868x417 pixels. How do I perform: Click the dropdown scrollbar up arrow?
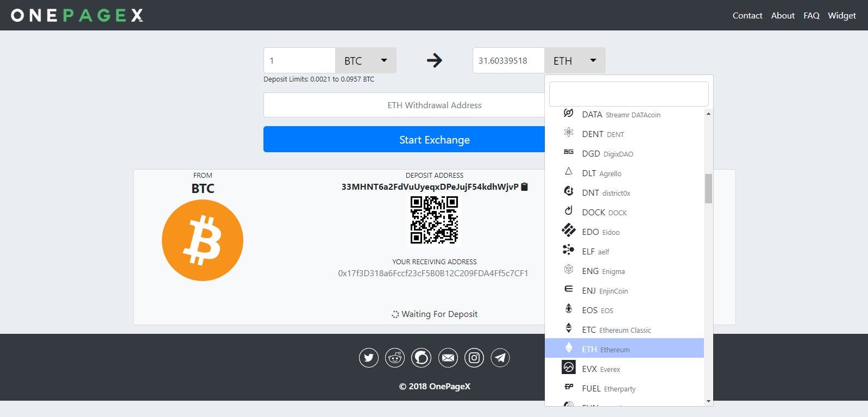point(708,114)
